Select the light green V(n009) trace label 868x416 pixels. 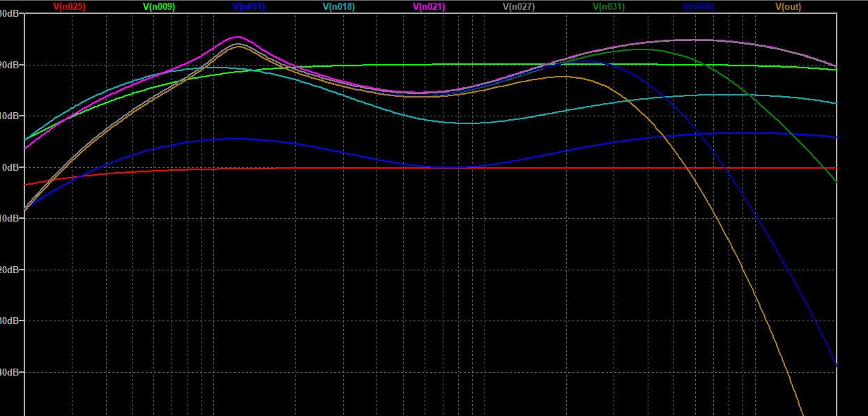click(159, 6)
